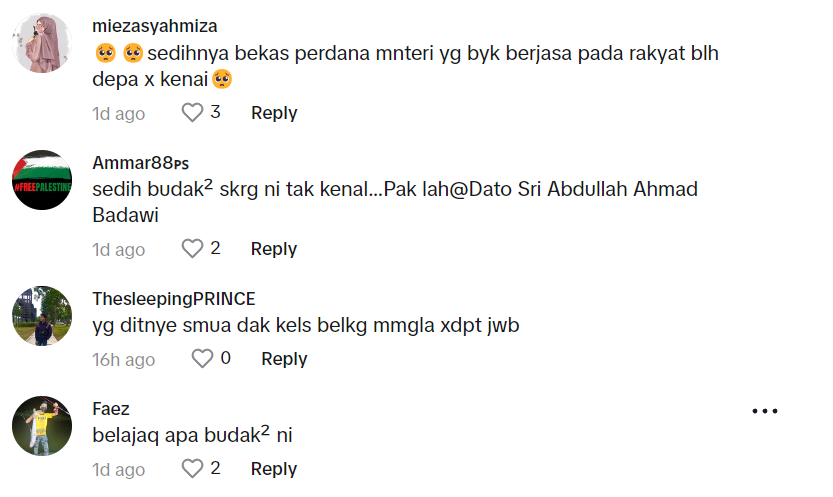This screenshot has width=833, height=497.
Task: Visit Faez username link
Action: pyautogui.click(x=111, y=409)
